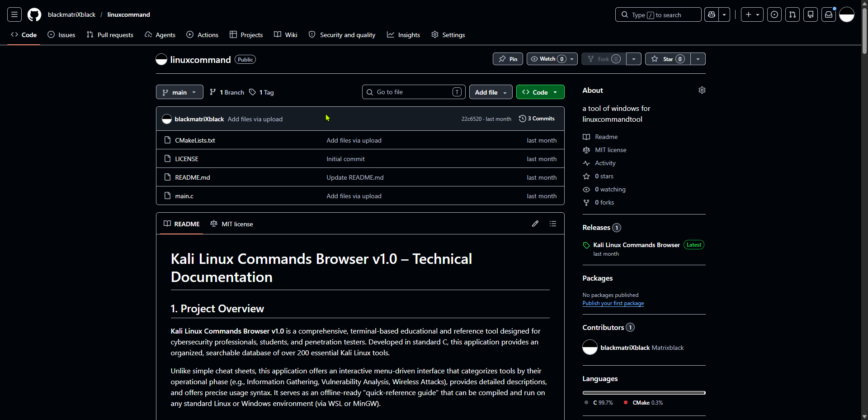This screenshot has height=420, width=868.
Task: Open the LICENSE file
Action: 187,159
